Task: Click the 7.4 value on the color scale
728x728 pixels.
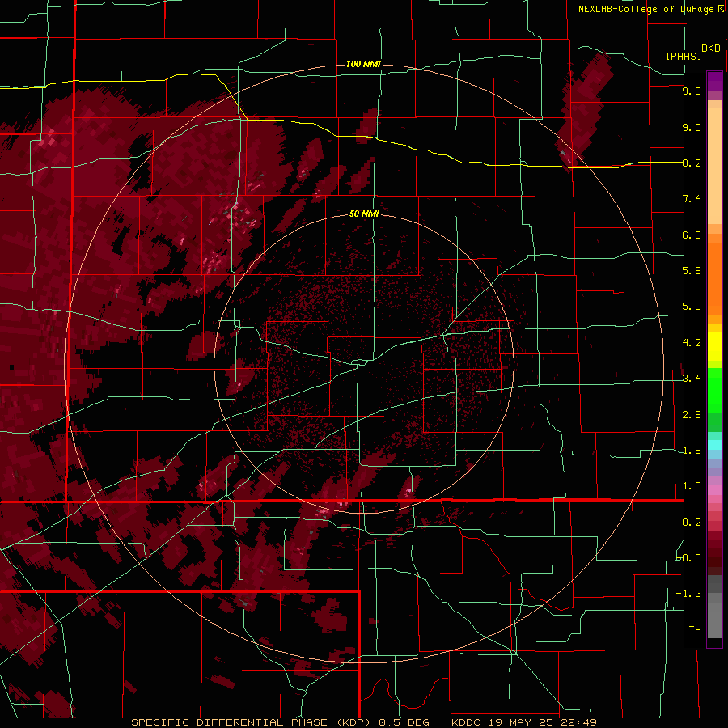Action: pyautogui.click(x=692, y=199)
